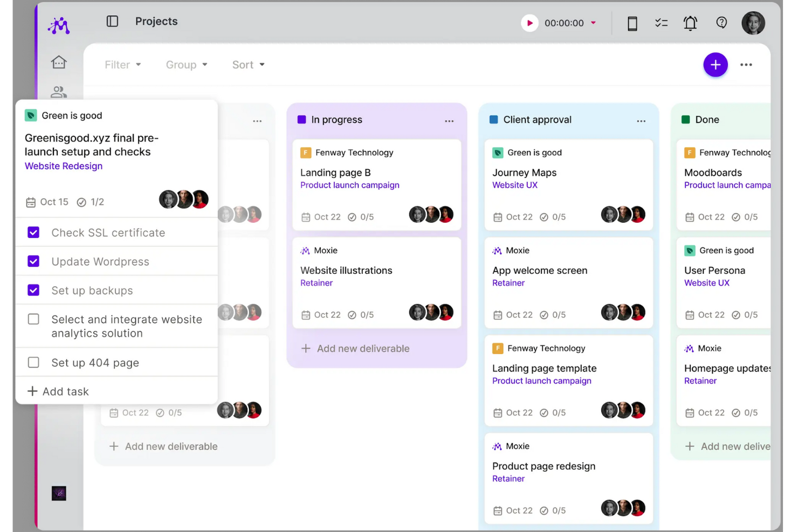This screenshot has height=532, width=798.
Task: Click Green is good icon in popup header
Action: pyautogui.click(x=31, y=115)
